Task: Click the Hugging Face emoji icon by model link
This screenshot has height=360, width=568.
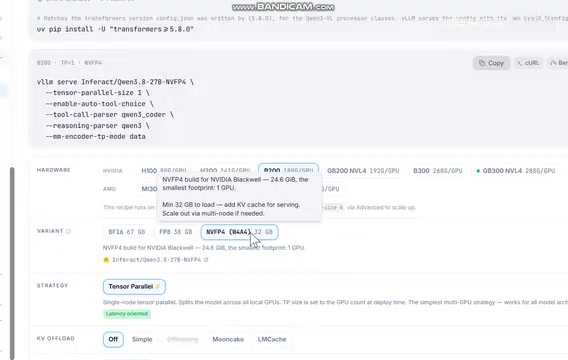Action: 106,260
